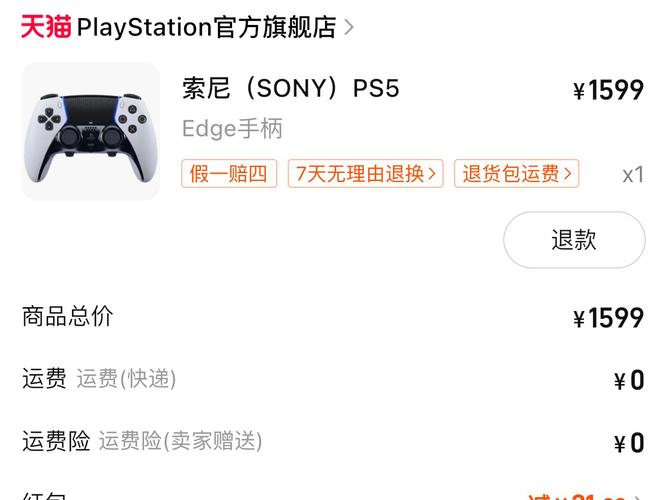Expand 7天无理由退换 policy details
Viewport: 667px width, 500px height.
coord(365,174)
